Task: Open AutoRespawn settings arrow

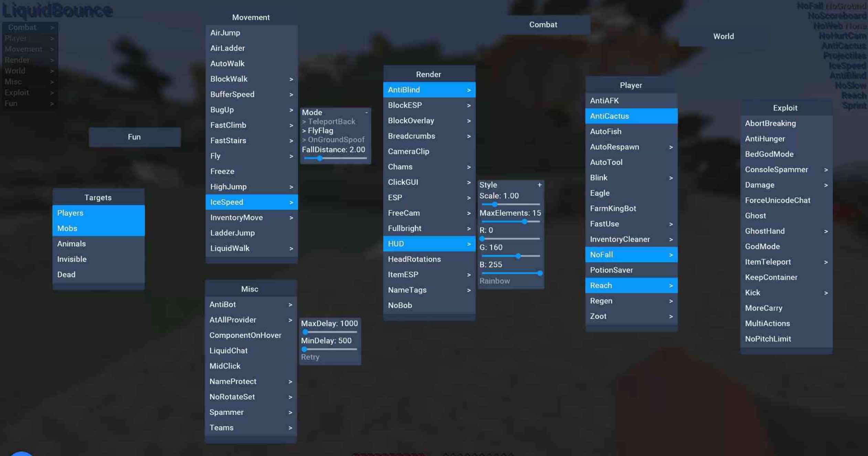Action: [670, 147]
